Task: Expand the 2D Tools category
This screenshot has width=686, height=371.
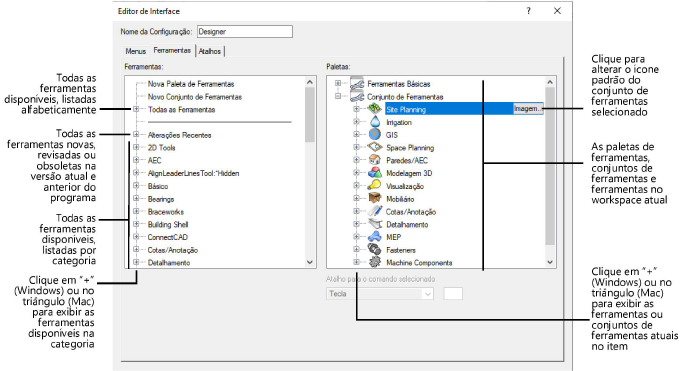Action: [x=136, y=147]
